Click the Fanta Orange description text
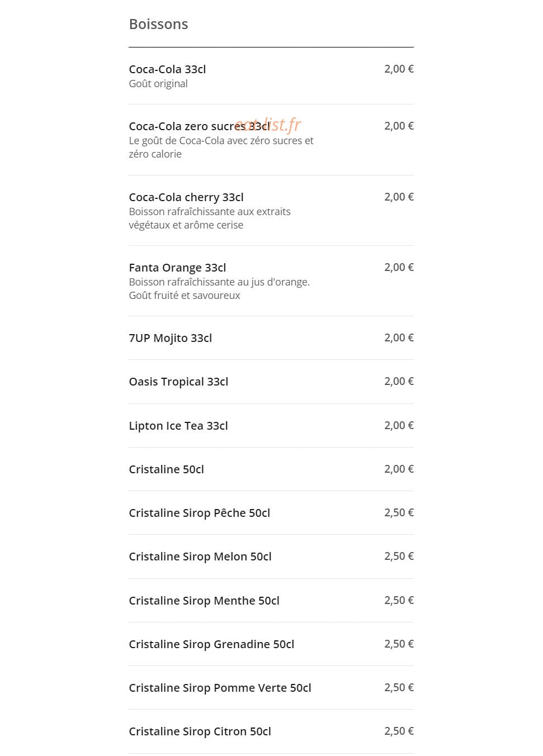Screen dimensions: 543x756 [219, 289]
